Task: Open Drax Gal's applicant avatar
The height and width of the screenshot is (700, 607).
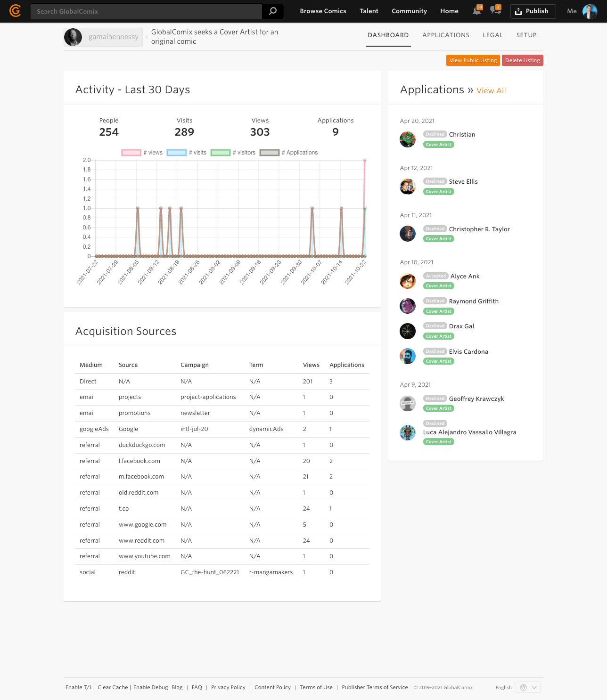Action: click(x=408, y=331)
